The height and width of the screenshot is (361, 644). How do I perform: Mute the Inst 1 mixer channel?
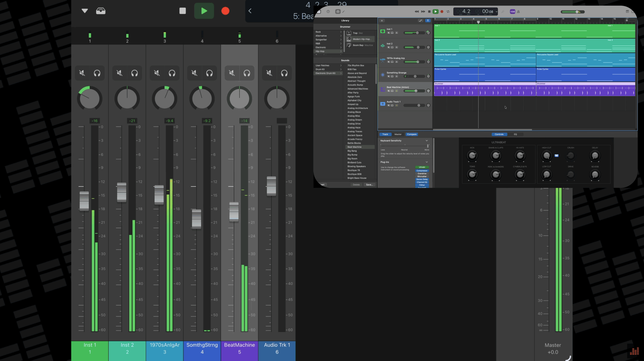tap(82, 73)
